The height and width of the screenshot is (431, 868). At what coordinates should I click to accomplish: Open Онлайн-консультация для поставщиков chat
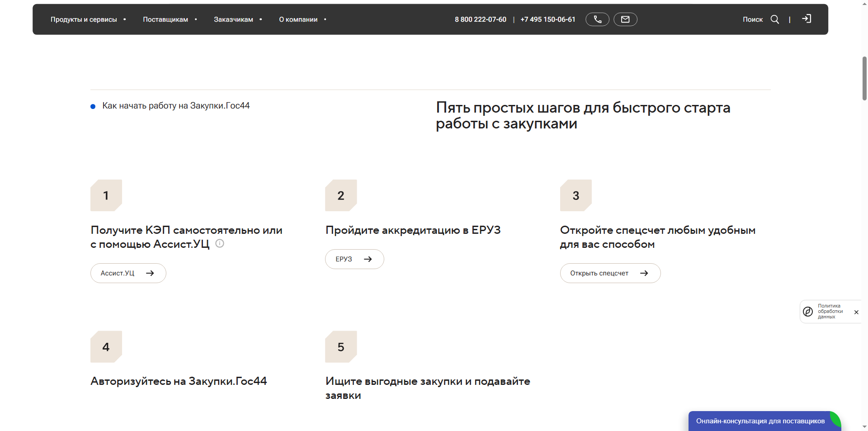tap(764, 421)
